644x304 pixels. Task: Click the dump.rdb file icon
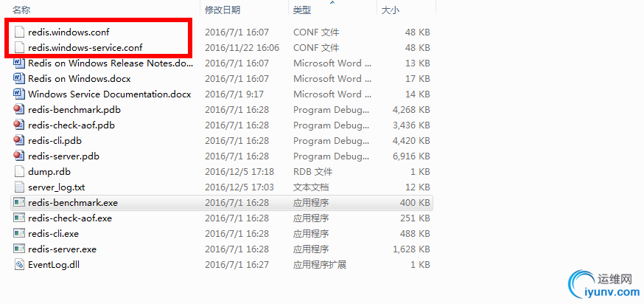click(x=19, y=171)
